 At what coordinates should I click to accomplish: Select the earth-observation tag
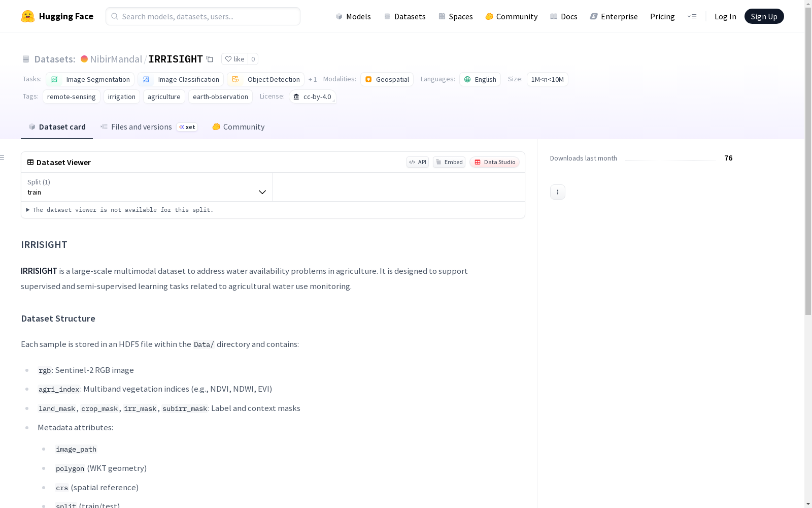[x=220, y=97]
